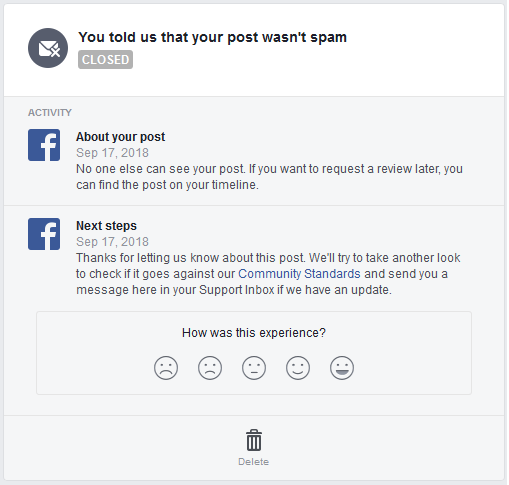Click the ACTIVITY section label
509x485 pixels.
[x=50, y=113]
